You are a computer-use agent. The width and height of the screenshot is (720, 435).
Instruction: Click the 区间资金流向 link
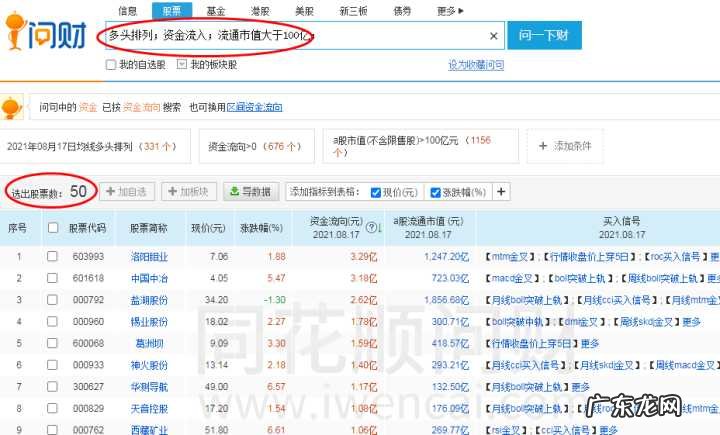(254, 107)
